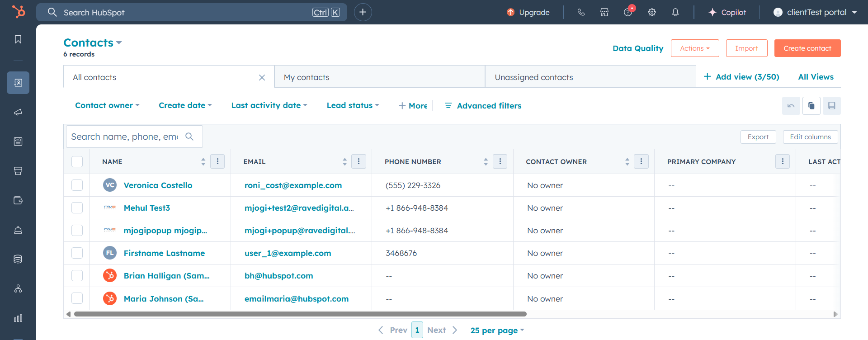The height and width of the screenshot is (340, 868).
Task: Focus the Search HubSpot field
Action: click(x=192, y=12)
